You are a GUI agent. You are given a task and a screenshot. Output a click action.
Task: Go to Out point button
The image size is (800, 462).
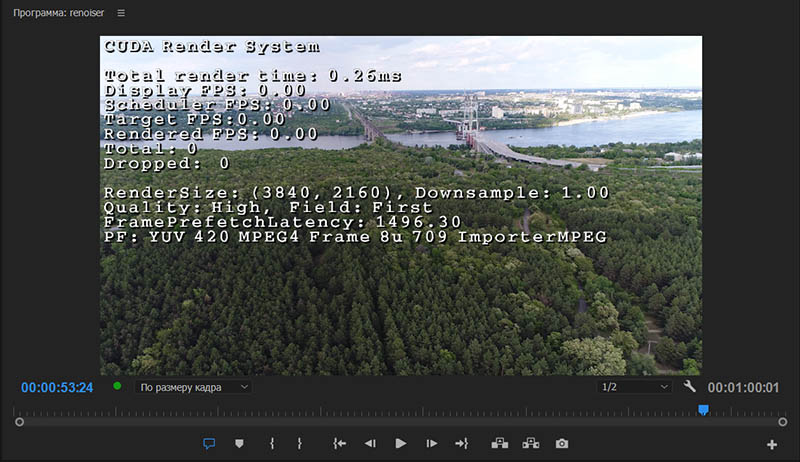coord(462,444)
